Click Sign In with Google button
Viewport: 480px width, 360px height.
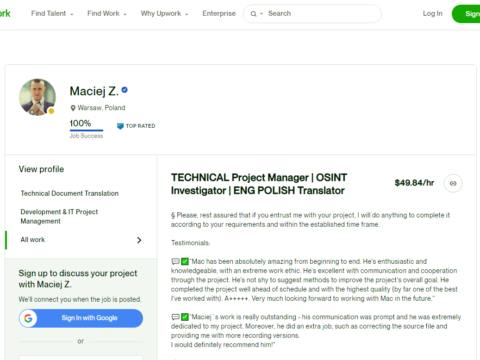coord(81,318)
